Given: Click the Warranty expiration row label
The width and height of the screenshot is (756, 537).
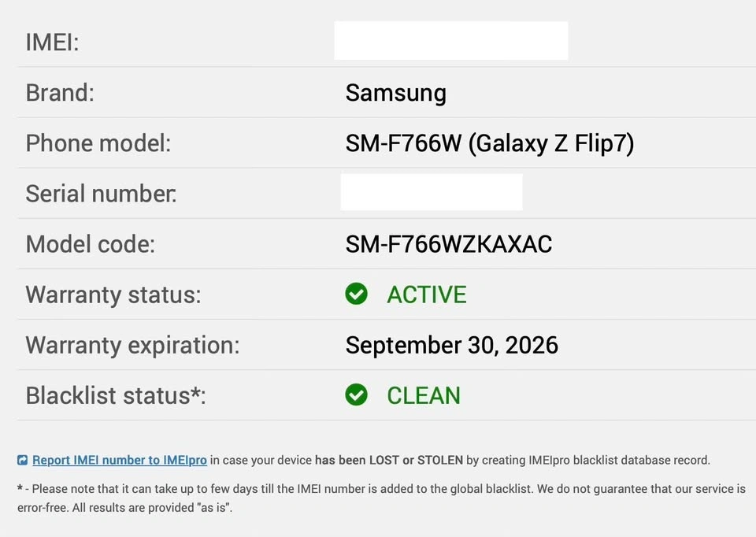Looking at the screenshot, I should 132,345.
